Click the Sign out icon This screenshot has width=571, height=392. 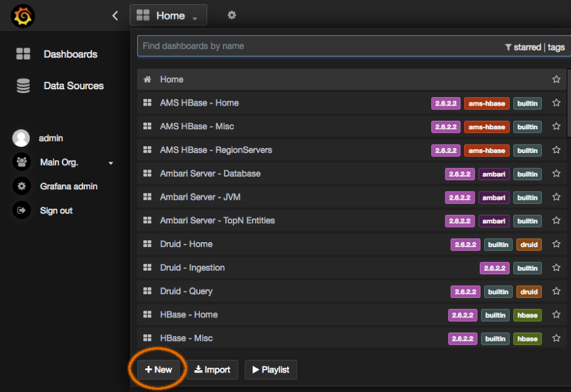point(22,211)
